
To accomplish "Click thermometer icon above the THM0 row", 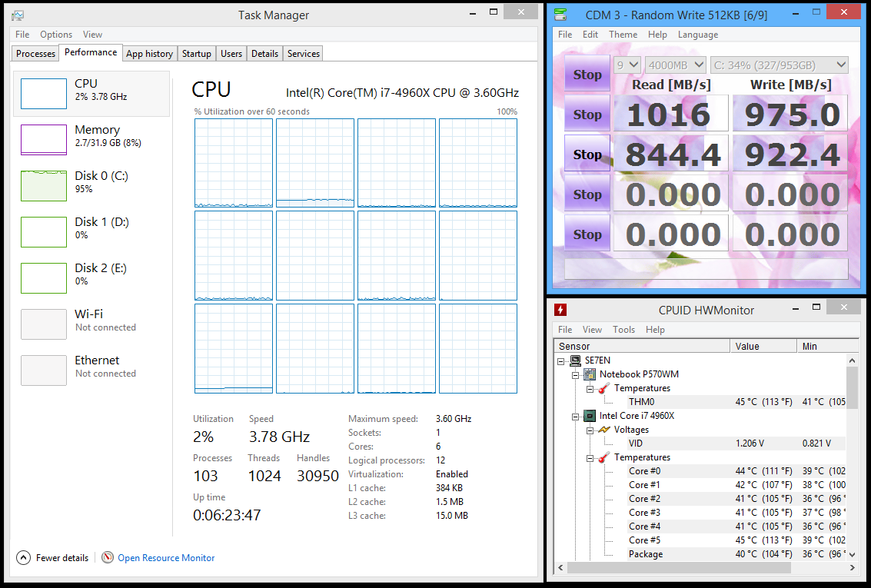I will (603, 388).
